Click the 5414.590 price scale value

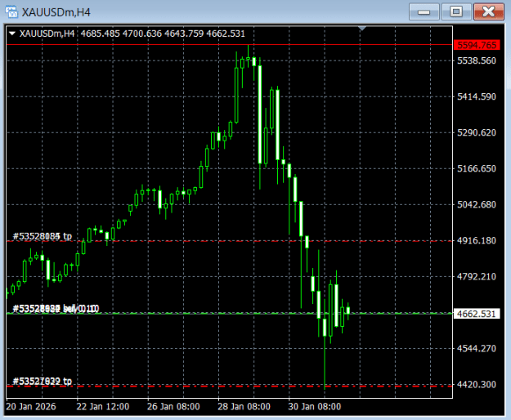click(x=477, y=96)
